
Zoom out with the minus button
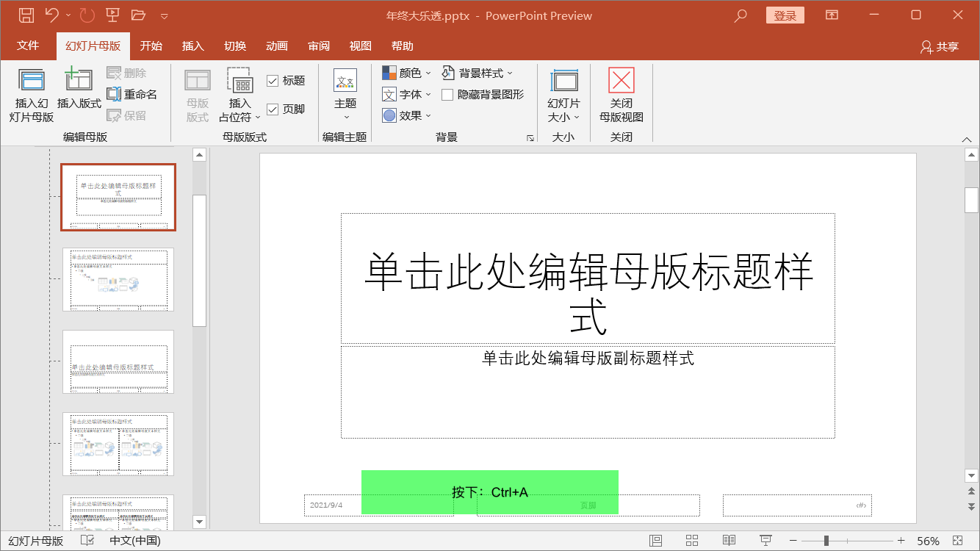click(x=793, y=541)
